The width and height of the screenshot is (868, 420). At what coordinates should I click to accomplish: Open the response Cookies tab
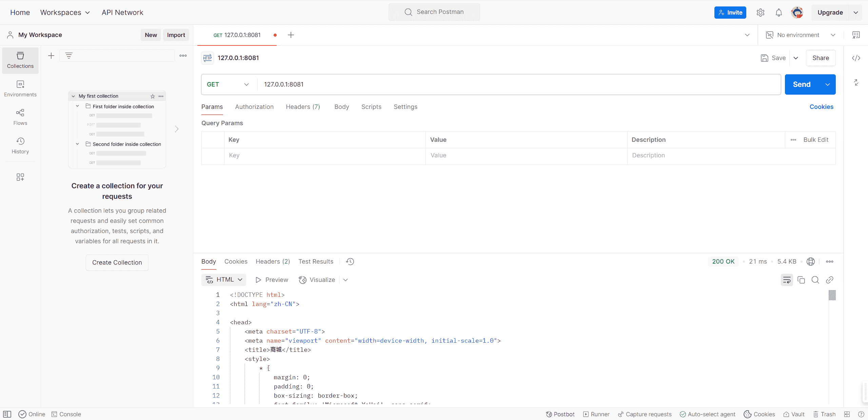click(236, 262)
